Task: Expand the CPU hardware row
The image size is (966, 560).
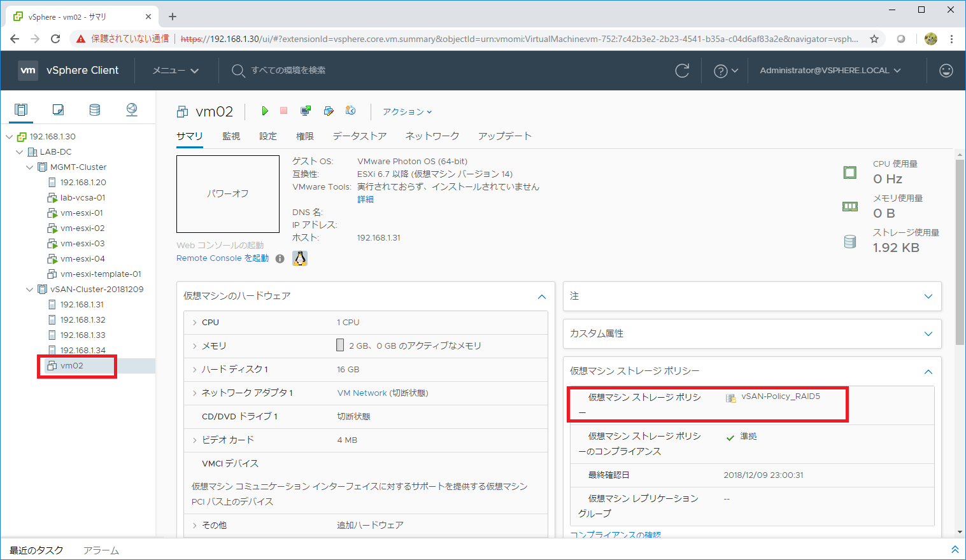Action: 194,323
